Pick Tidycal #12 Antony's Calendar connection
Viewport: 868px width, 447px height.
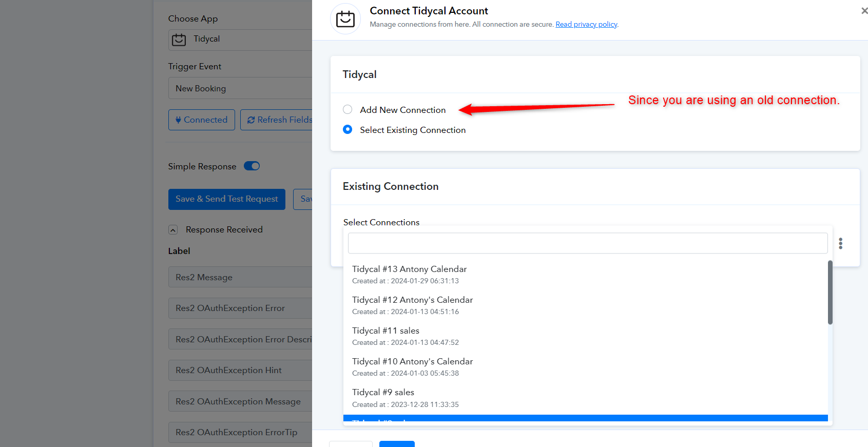pyautogui.click(x=585, y=305)
